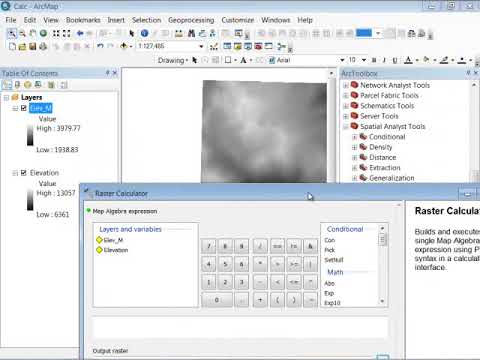480x360 pixels.
Task: Toggle Bold in the Drawing toolbar
Action: [374, 60]
